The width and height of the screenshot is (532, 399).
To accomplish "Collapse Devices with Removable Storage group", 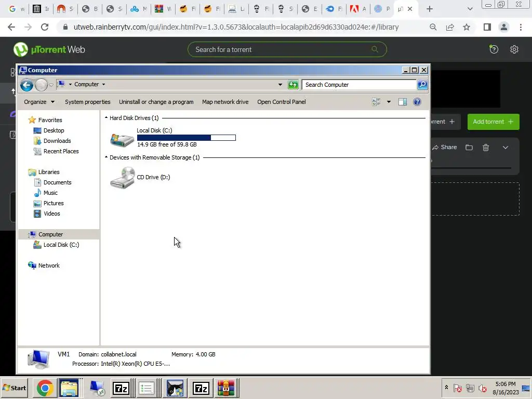I will 106,157.
